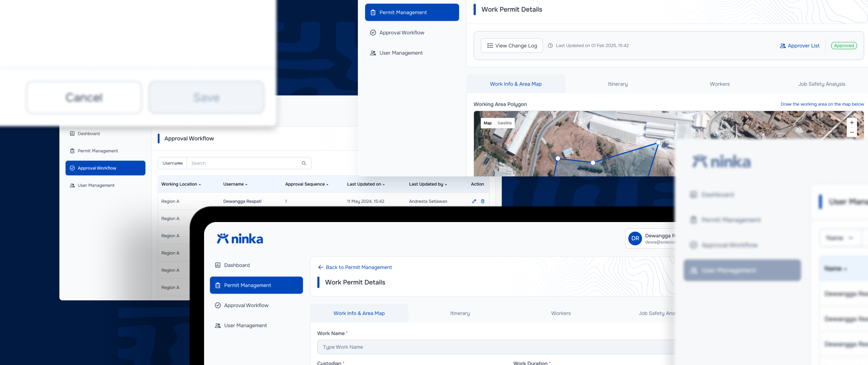Open the Approver List link

(x=799, y=46)
